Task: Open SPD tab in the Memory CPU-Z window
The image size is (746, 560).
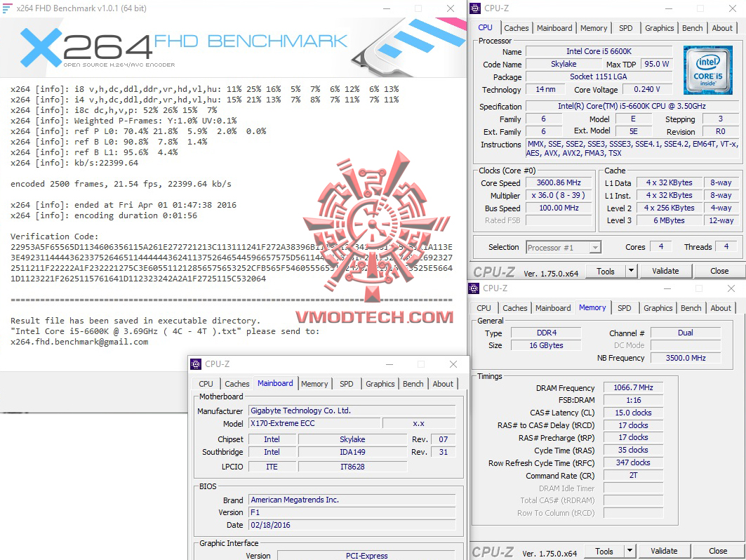Action: 624,308
